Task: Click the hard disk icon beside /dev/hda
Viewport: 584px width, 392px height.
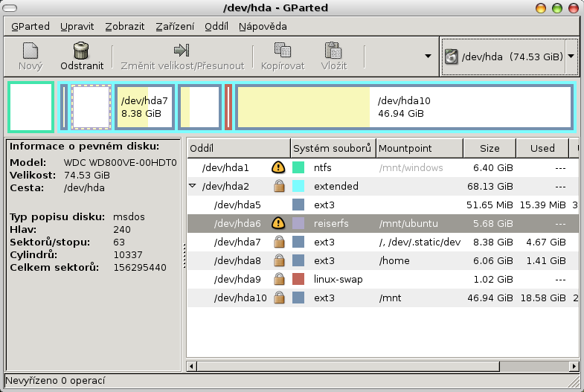Action: 451,57
